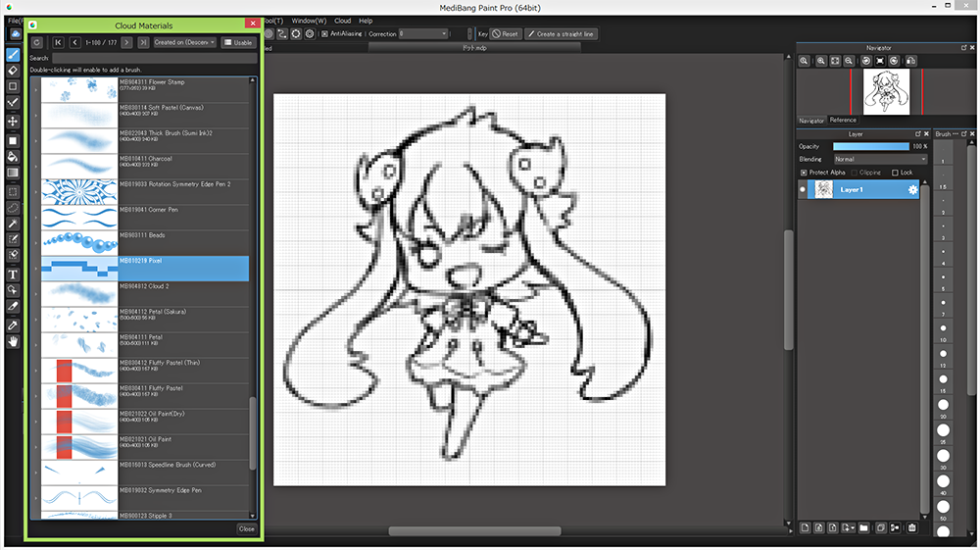Add a new folder in Layer panel
The image size is (980, 550).
point(863,528)
